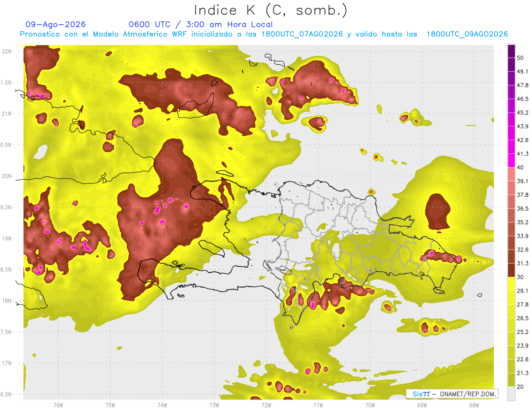Image resolution: width=532 pixels, height=411 pixels.
Task: Click the "71W" longitude label
Action: tap(318, 405)
